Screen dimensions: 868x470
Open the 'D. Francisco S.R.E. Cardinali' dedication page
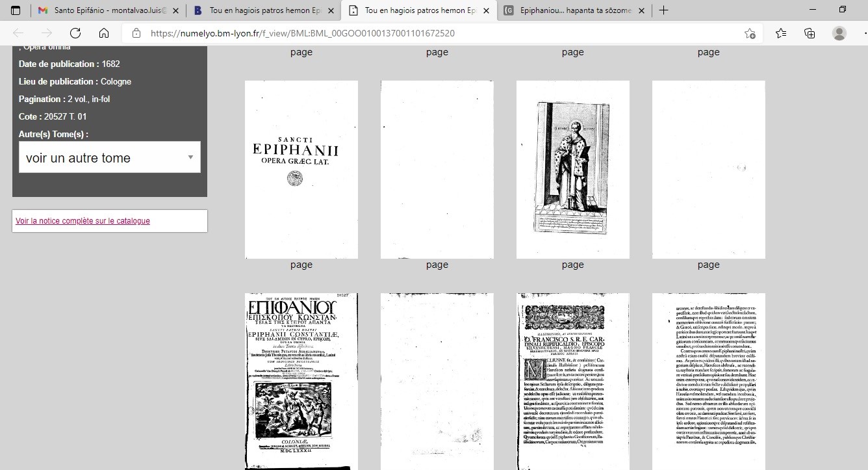coord(572,381)
